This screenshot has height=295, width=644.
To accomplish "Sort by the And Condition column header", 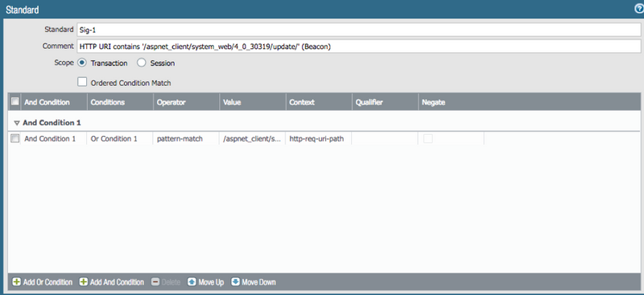I will (x=54, y=102).
